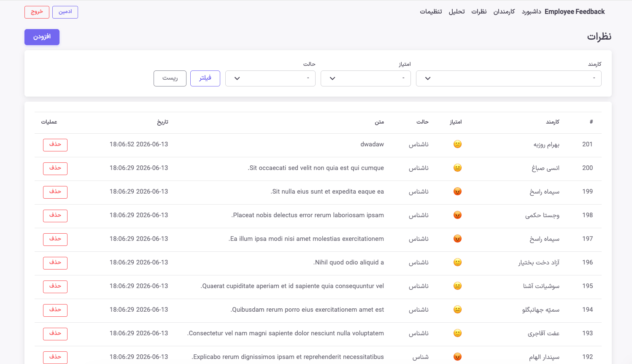Click the ادمین admin button
Viewport: 632px width, 364px height.
[x=65, y=12]
